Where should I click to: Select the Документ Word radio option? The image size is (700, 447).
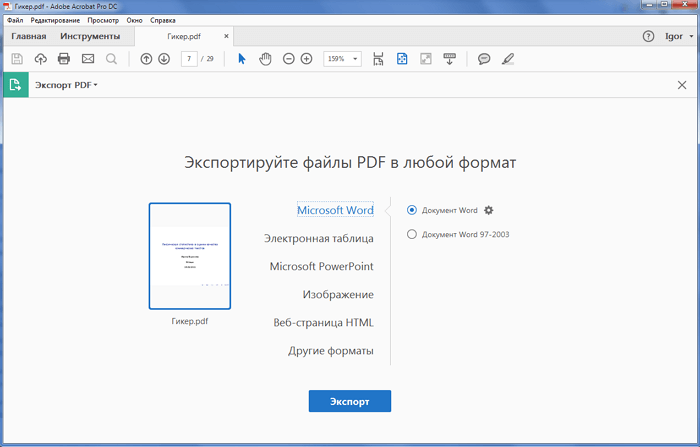(x=412, y=210)
